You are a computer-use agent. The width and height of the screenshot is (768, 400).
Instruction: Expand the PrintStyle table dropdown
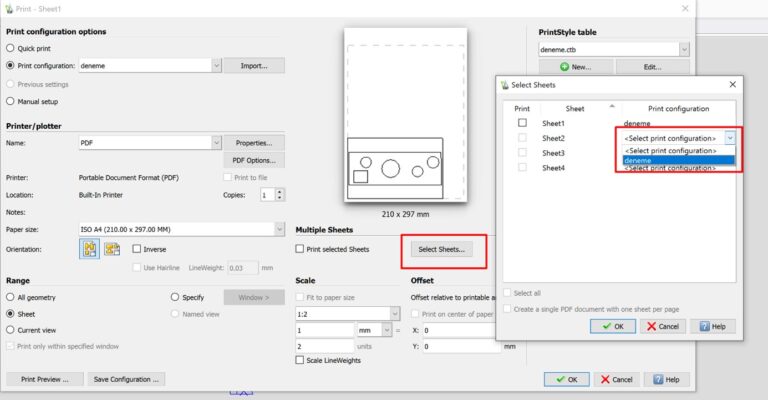pyautogui.click(x=683, y=48)
